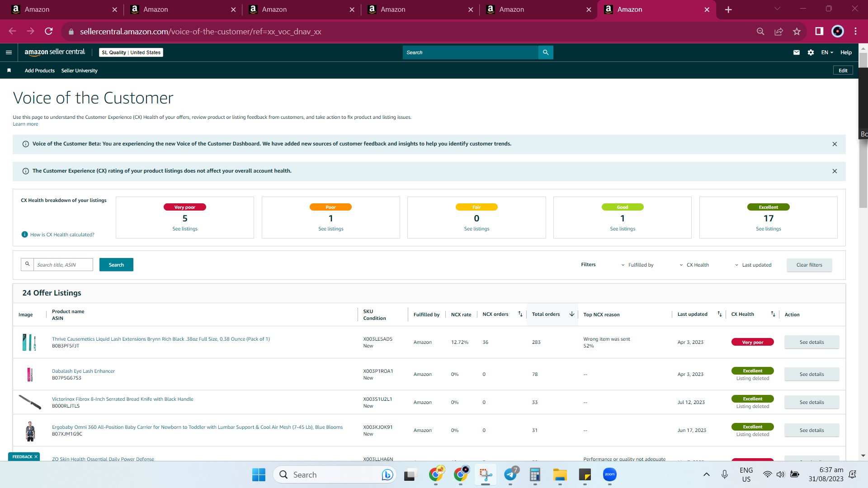Open the browser share icon
868x488 pixels.
tap(778, 31)
